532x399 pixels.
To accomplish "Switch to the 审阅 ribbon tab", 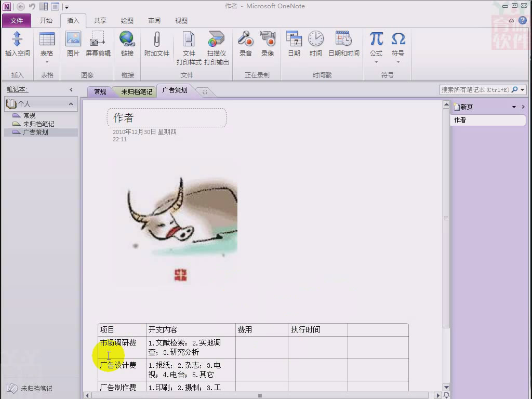I will point(154,21).
